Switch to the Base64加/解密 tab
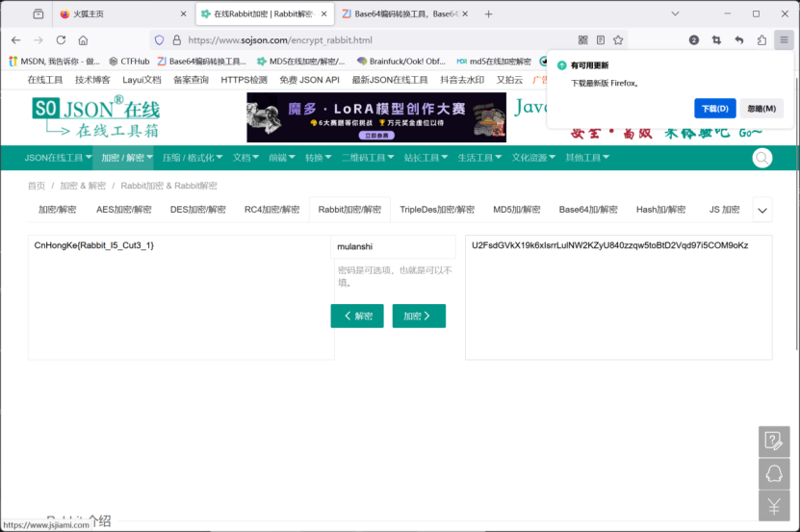The image size is (800, 532). tap(588, 210)
